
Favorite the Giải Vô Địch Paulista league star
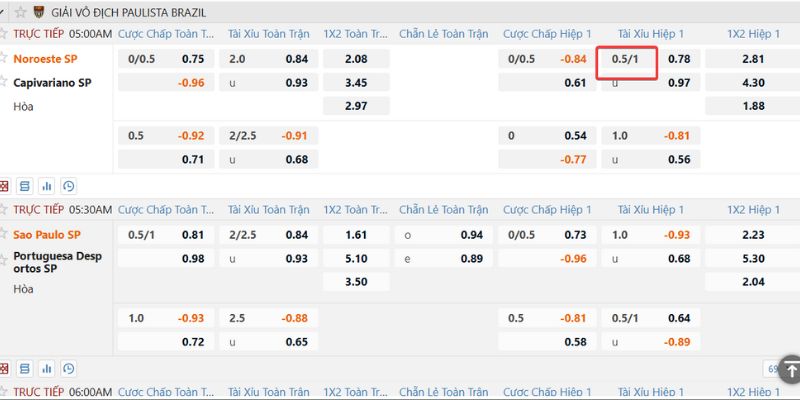[x=21, y=12]
